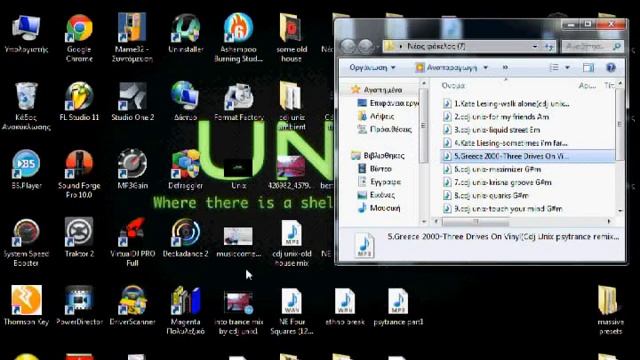
Task: Change view icon in Explorer toolbar
Action: [x=554, y=67]
